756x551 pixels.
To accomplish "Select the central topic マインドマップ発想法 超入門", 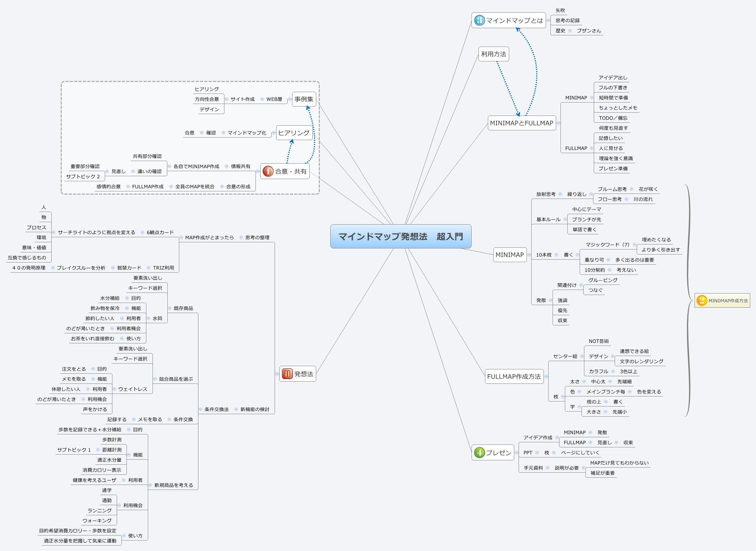I will pyautogui.click(x=400, y=237).
